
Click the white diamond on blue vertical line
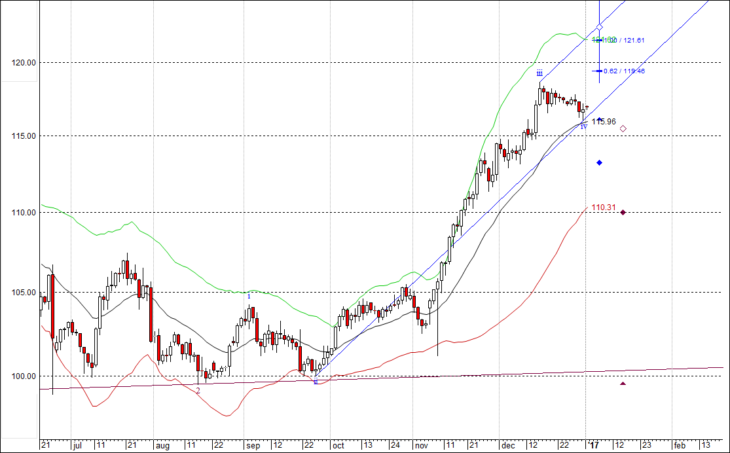[599, 27]
